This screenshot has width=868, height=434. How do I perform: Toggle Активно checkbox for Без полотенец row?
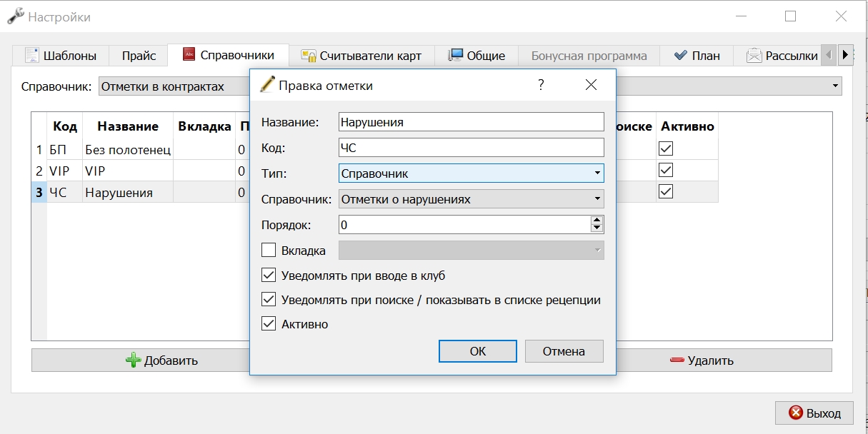(x=666, y=148)
